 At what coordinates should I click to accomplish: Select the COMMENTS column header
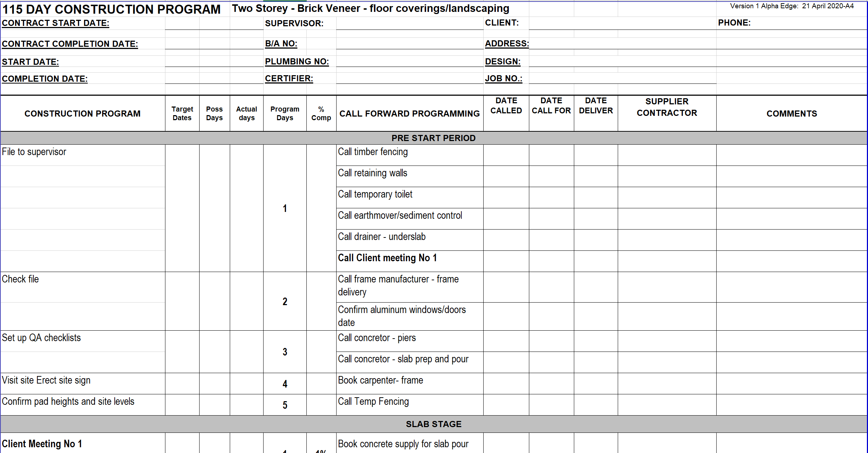(791, 114)
